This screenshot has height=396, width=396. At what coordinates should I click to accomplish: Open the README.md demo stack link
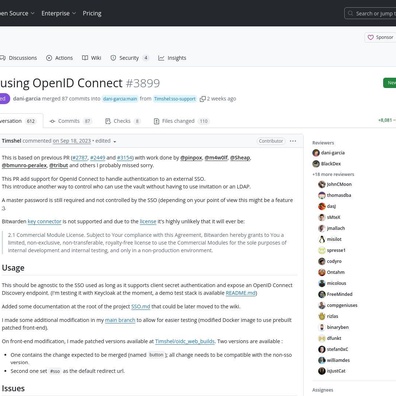[240, 293]
